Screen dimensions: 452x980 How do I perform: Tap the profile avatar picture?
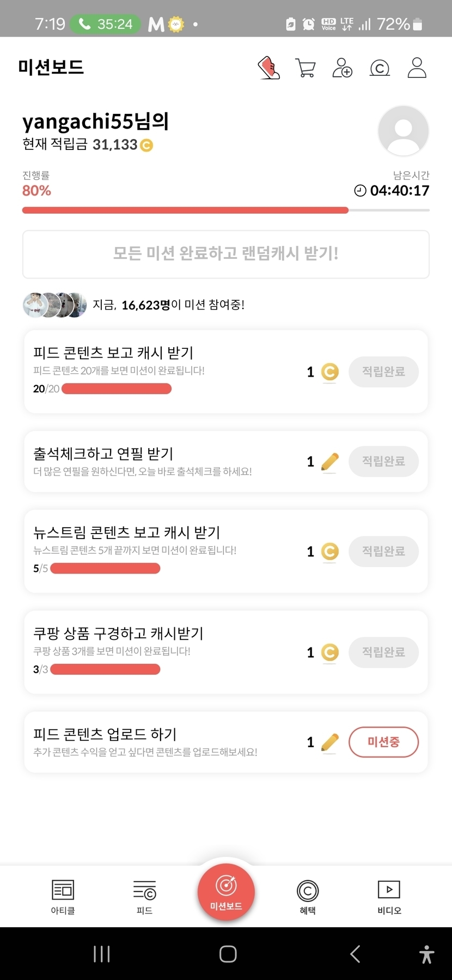[403, 131]
